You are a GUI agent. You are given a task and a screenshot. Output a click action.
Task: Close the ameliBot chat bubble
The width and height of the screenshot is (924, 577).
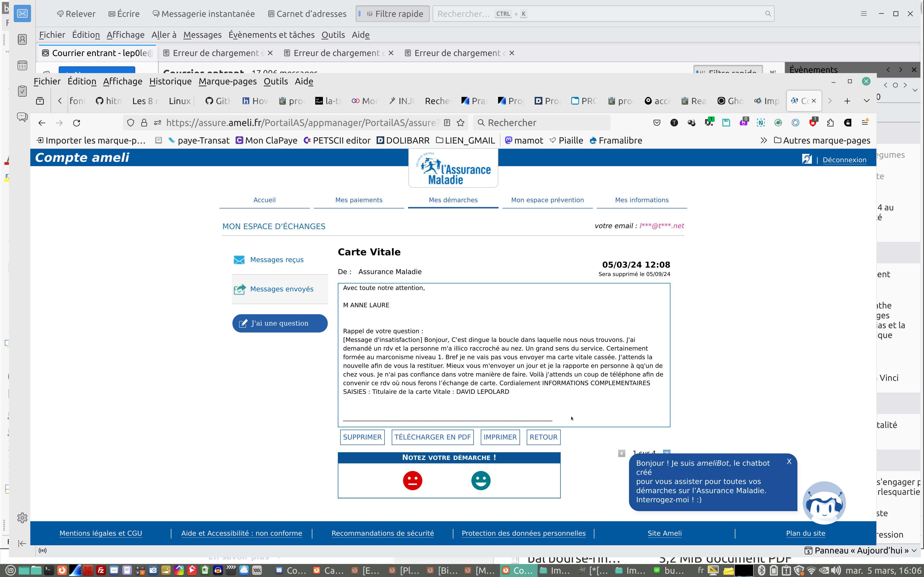pyautogui.click(x=789, y=462)
